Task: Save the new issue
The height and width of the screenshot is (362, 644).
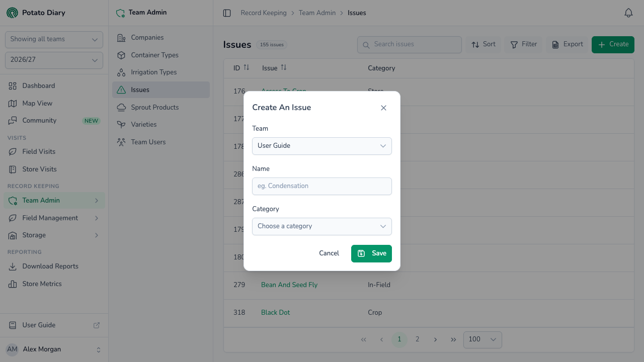Action: click(x=371, y=253)
